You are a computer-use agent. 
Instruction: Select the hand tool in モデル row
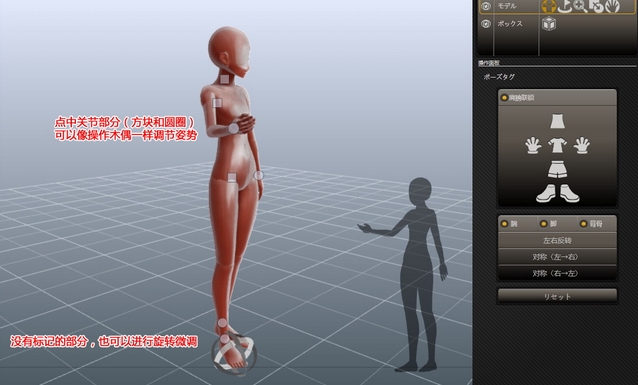[612, 6]
